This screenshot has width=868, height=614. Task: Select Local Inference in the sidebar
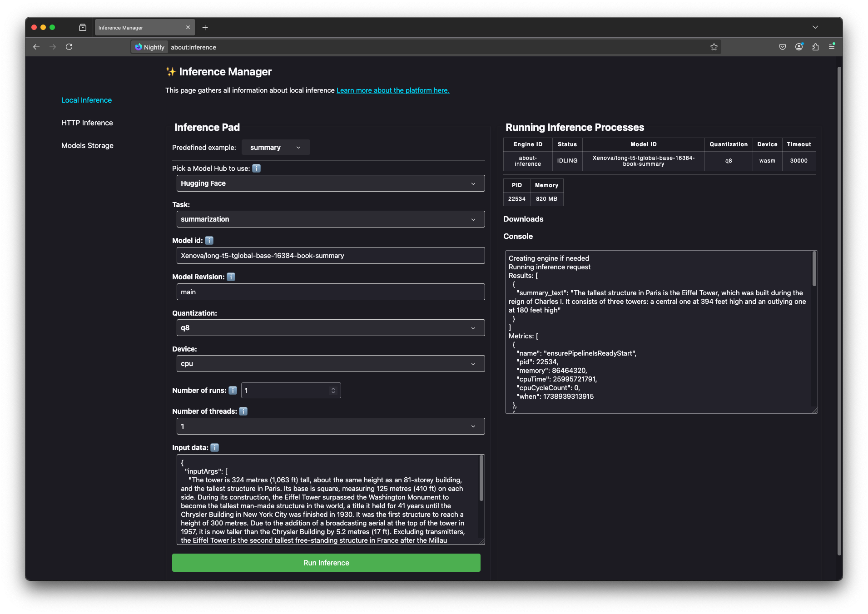(86, 100)
